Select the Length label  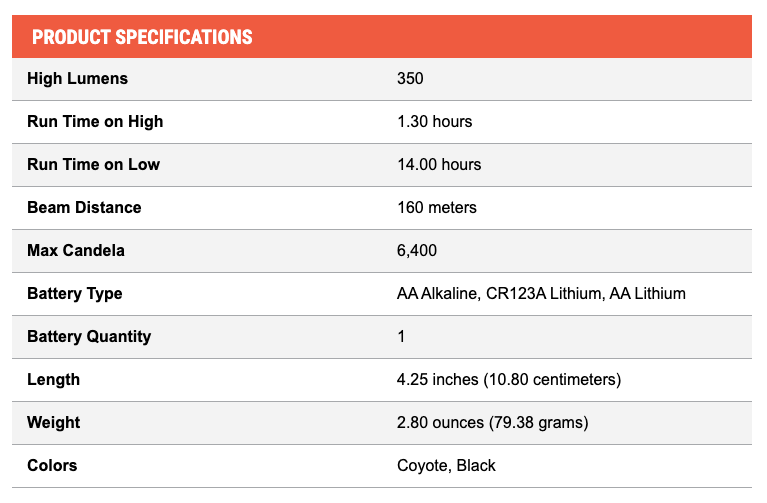(54, 380)
